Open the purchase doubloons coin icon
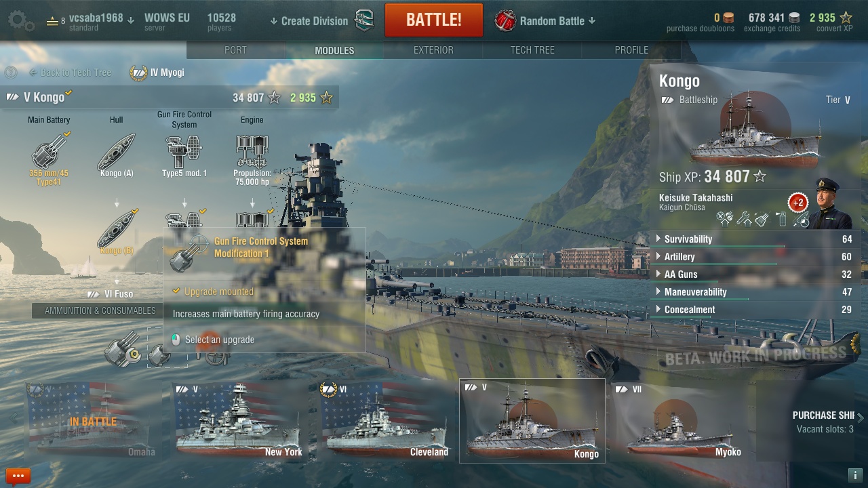The image size is (868, 488). pos(728,18)
